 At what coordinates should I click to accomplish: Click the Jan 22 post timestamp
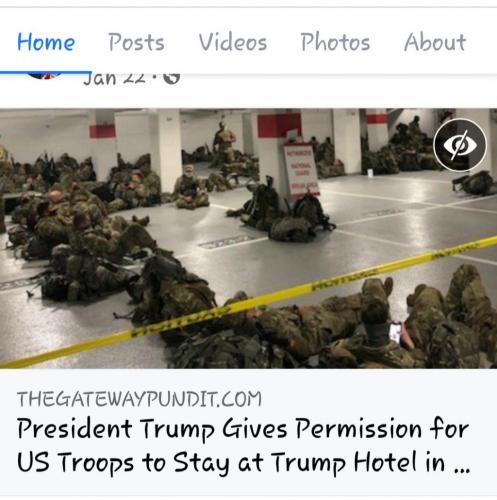tap(115, 79)
